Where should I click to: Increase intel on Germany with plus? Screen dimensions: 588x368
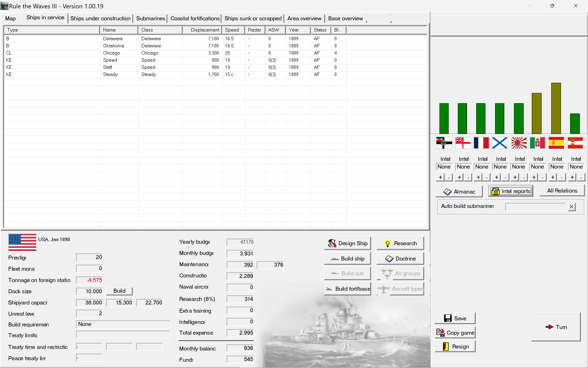(440, 177)
